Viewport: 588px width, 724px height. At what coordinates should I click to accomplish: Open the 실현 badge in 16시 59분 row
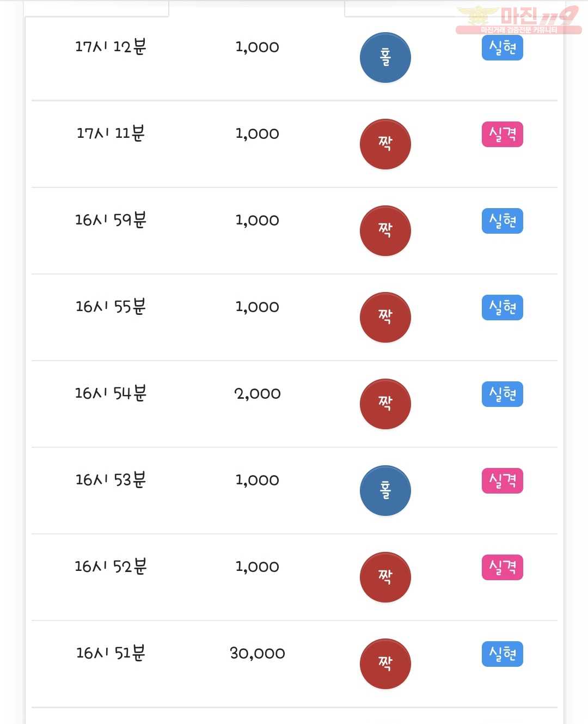(502, 221)
